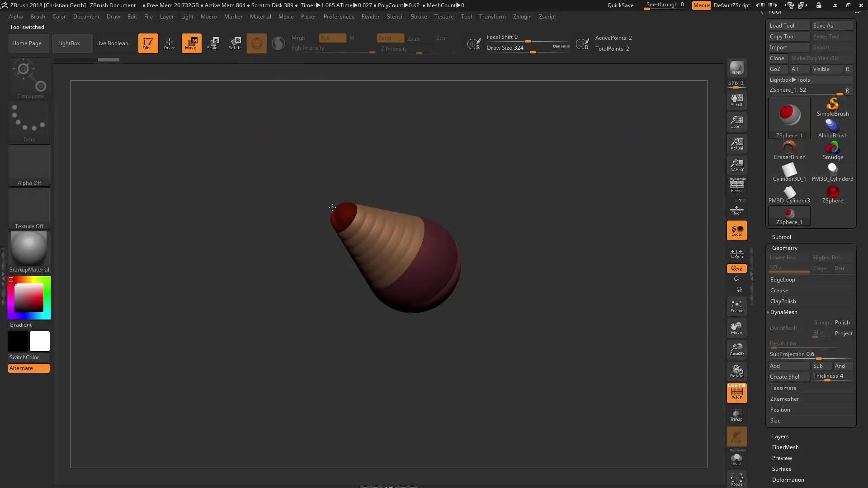
Task: Open the StartupMaterial material thumbnail
Action: click(29, 252)
